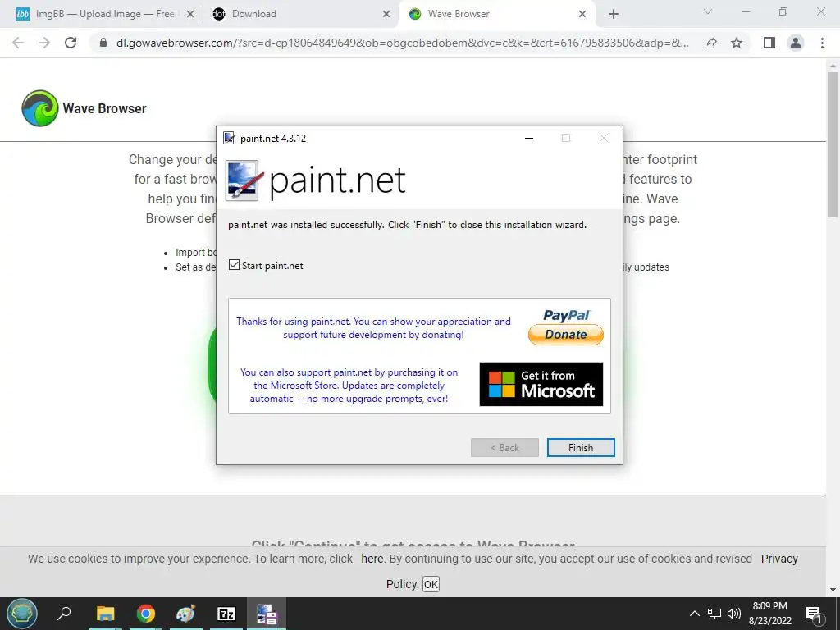Open Chrome three-dot menu
The height and width of the screenshot is (630, 840).
click(x=822, y=43)
